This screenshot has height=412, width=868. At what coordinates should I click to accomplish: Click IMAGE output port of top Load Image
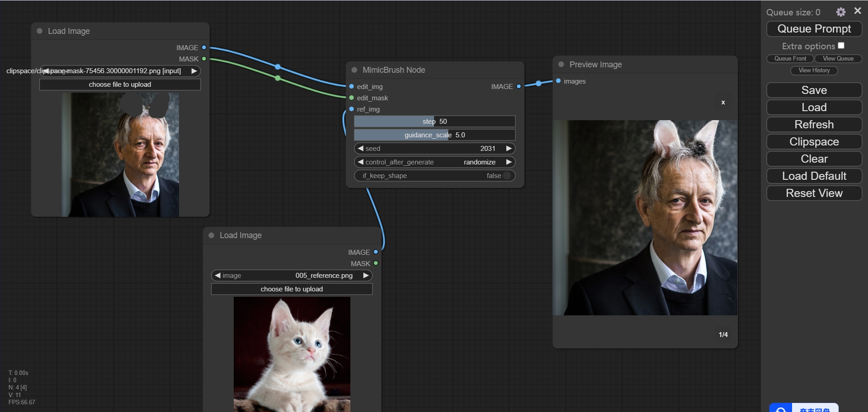coord(204,47)
